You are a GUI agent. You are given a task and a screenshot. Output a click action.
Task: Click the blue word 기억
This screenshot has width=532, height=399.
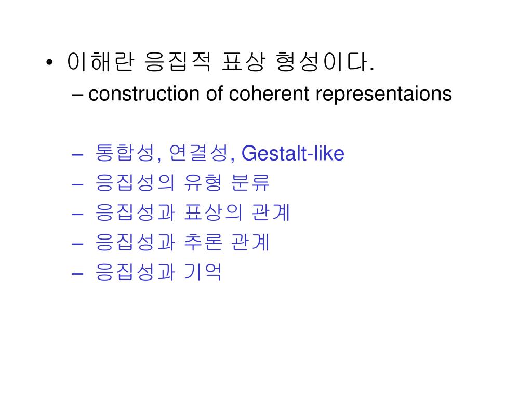click(x=203, y=272)
